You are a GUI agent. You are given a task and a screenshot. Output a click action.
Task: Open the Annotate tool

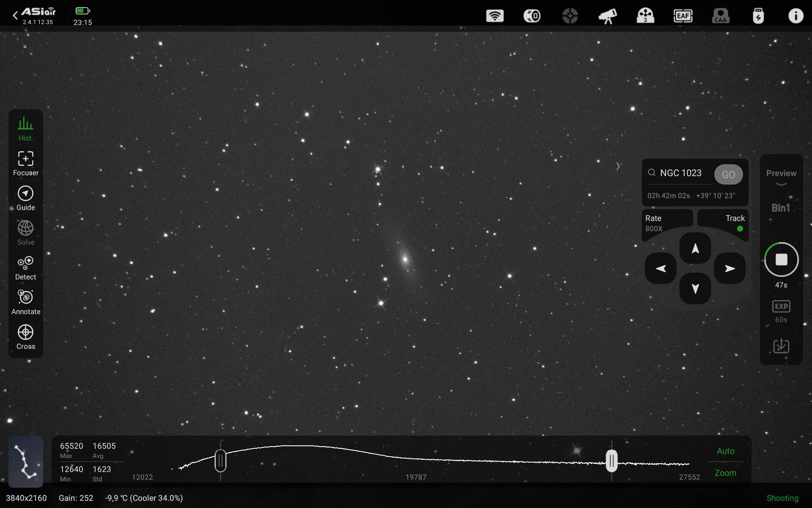pos(25,302)
